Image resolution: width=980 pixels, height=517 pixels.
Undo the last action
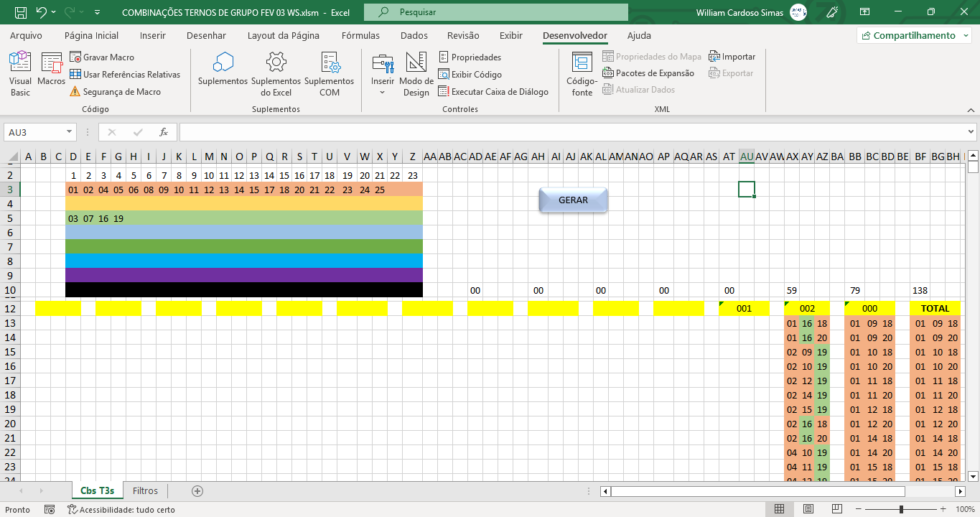[x=41, y=12]
